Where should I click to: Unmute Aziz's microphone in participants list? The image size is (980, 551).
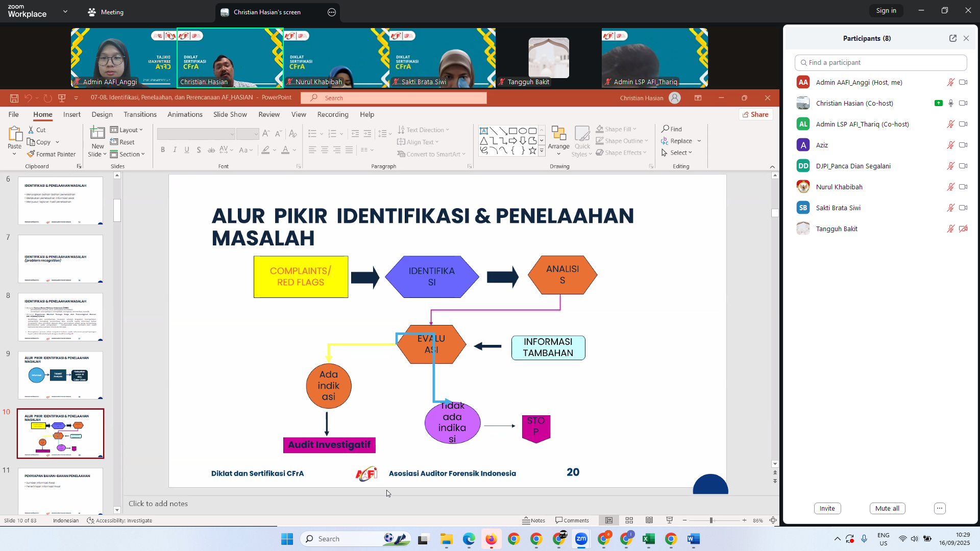point(950,145)
